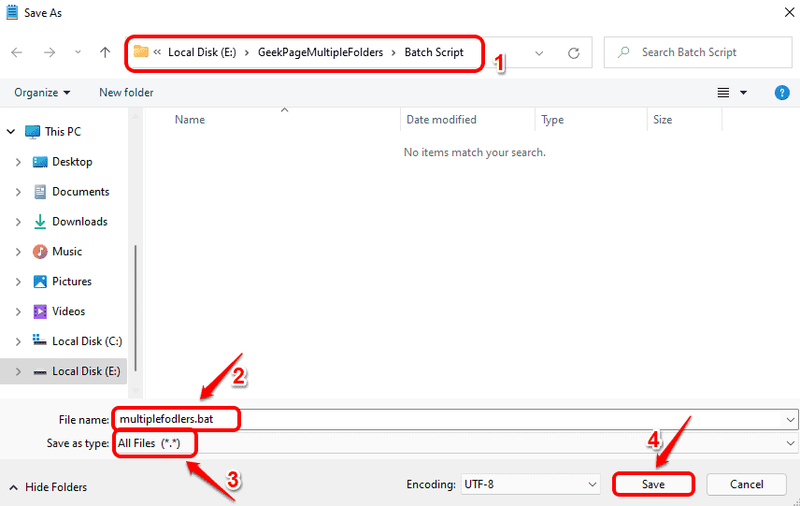Click the File name input field
This screenshot has width=800, height=506.
tap(455, 419)
